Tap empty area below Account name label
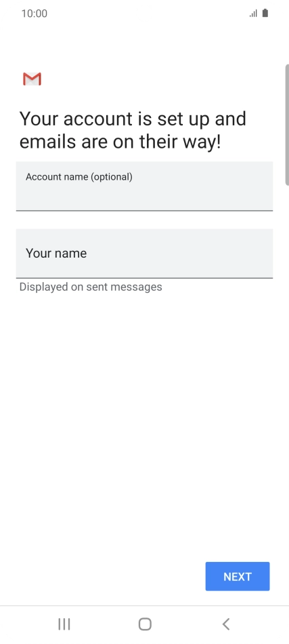Screen dimensions: 289x644 click(144, 197)
